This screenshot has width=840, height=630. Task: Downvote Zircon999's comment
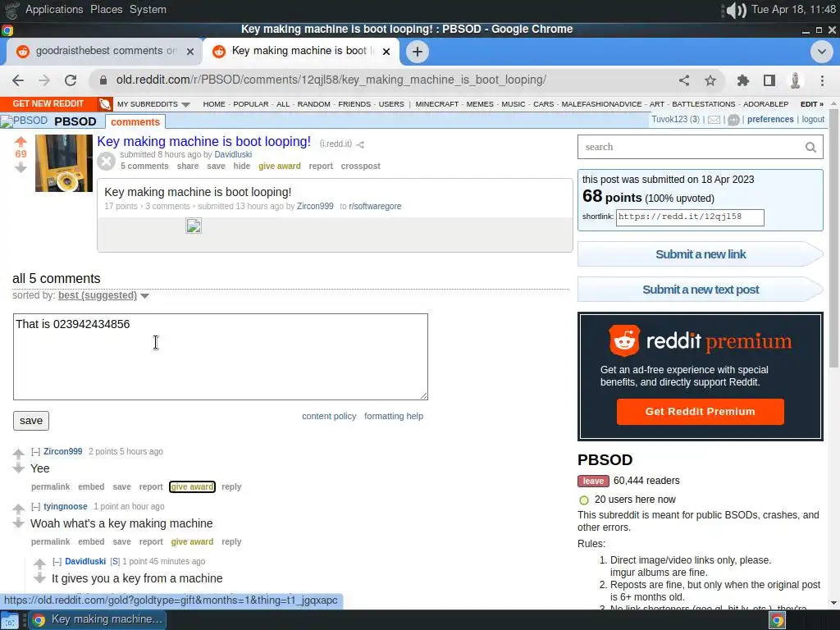tap(18, 468)
